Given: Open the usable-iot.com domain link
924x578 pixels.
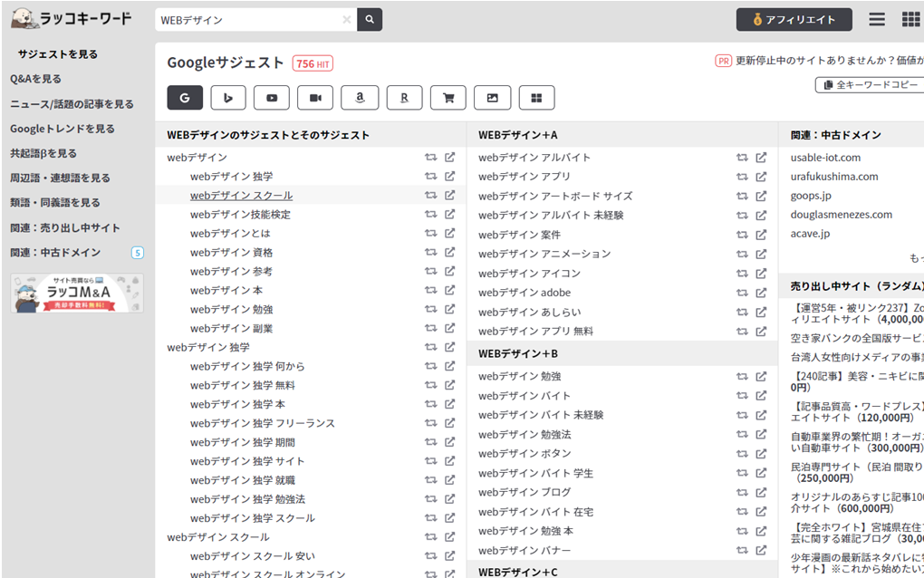Looking at the screenshot, I should [x=825, y=158].
